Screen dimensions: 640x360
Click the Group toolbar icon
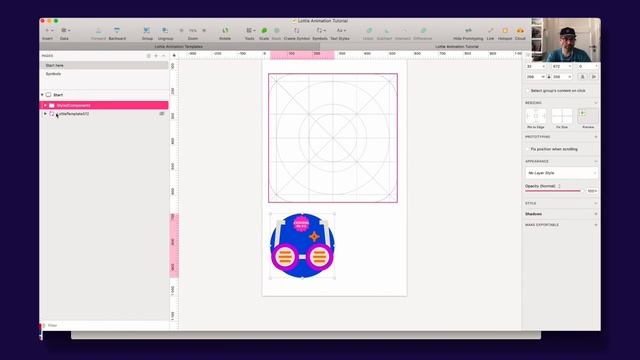pos(147,31)
